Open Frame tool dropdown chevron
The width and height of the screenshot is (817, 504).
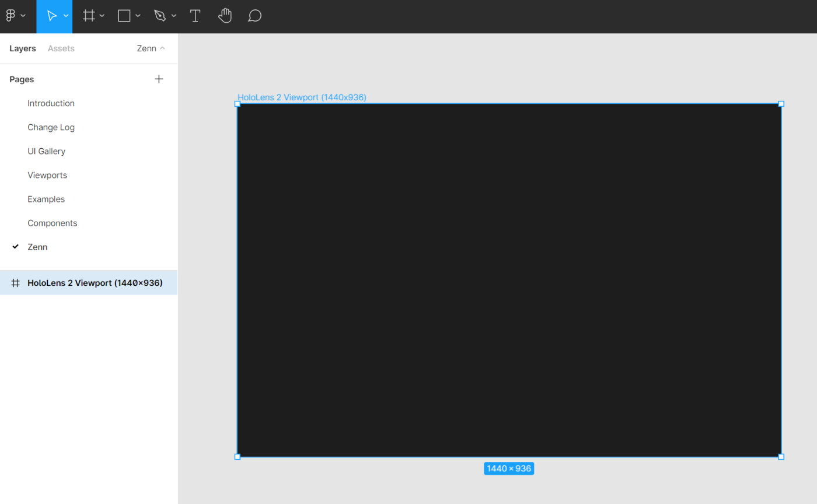pos(102,16)
